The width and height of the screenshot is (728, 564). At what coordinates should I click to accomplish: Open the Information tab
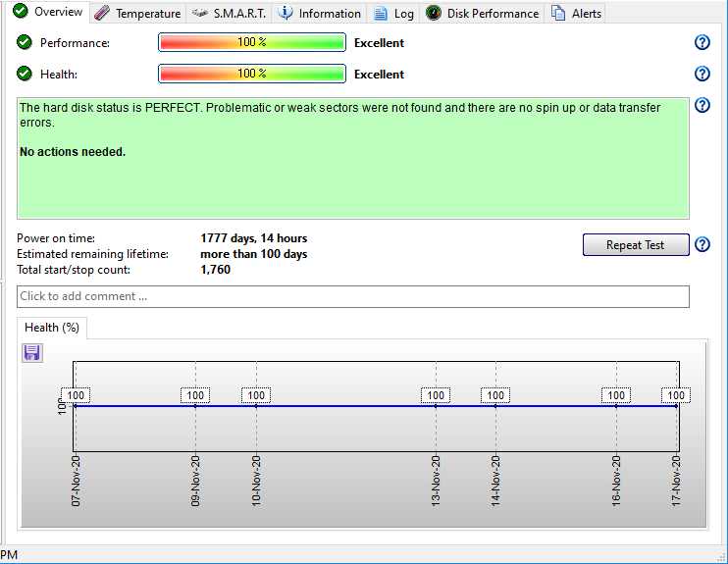pos(320,14)
